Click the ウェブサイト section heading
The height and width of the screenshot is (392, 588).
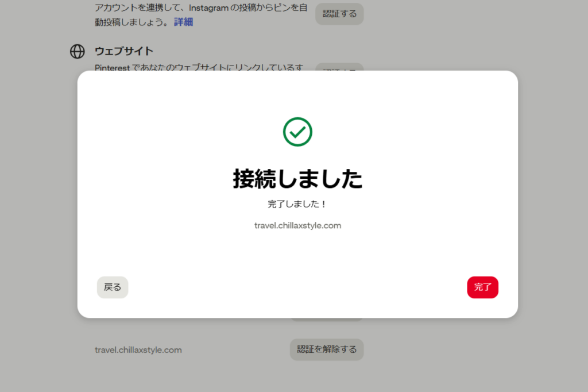pyautogui.click(x=123, y=51)
